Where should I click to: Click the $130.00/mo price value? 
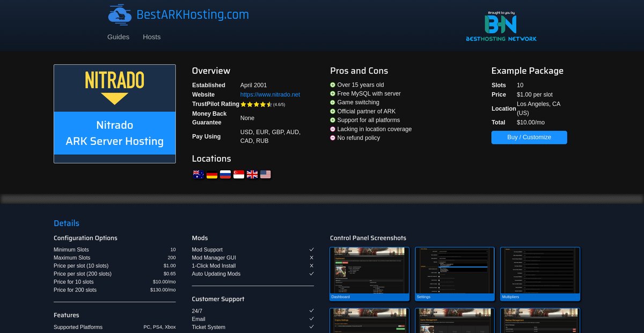163,290
